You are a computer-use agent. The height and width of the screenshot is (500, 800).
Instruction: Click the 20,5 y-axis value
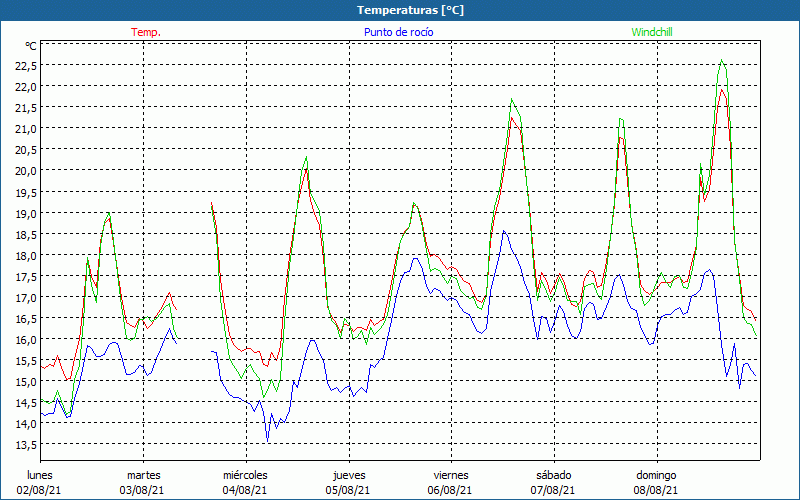tap(26, 149)
